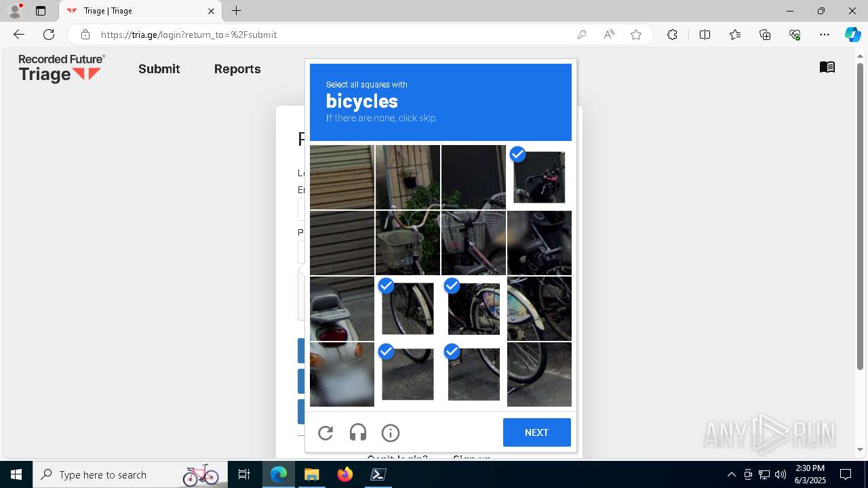The height and width of the screenshot is (488, 868).
Task: Show hidden system tray icons
Action: 731,474
